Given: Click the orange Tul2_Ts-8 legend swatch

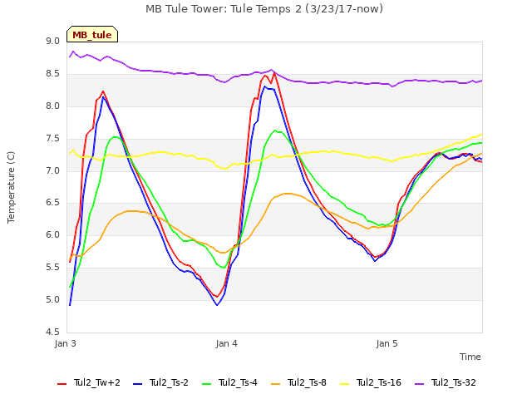Looking at the screenshot, I should coord(276,384).
